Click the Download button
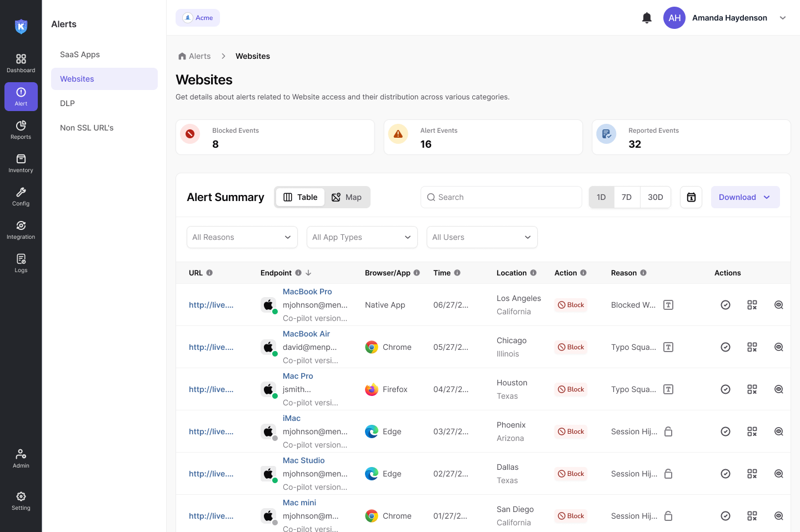The width and height of the screenshot is (800, 532). (745, 197)
